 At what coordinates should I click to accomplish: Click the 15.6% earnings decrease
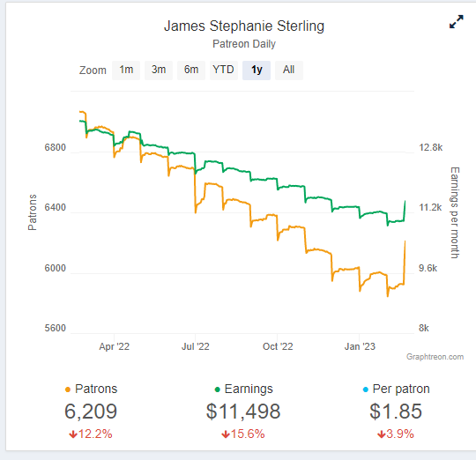click(x=243, y=434)
